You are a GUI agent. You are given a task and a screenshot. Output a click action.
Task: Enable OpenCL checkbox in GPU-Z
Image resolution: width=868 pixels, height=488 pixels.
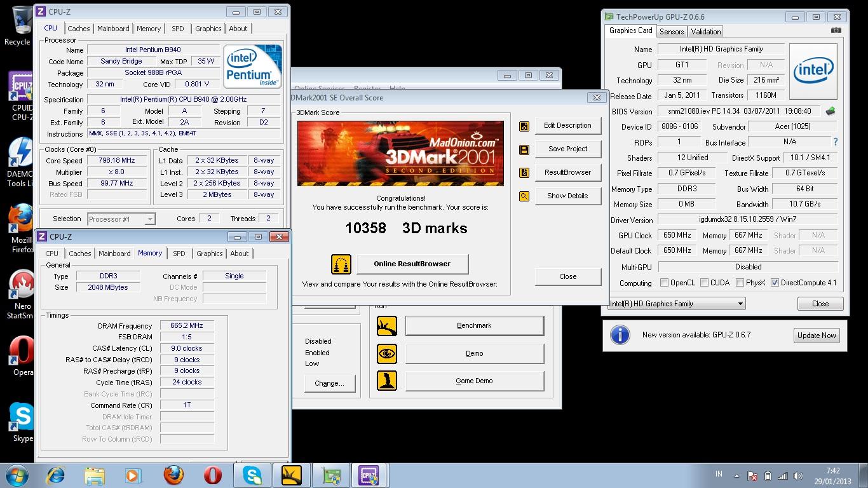(664, 283)
